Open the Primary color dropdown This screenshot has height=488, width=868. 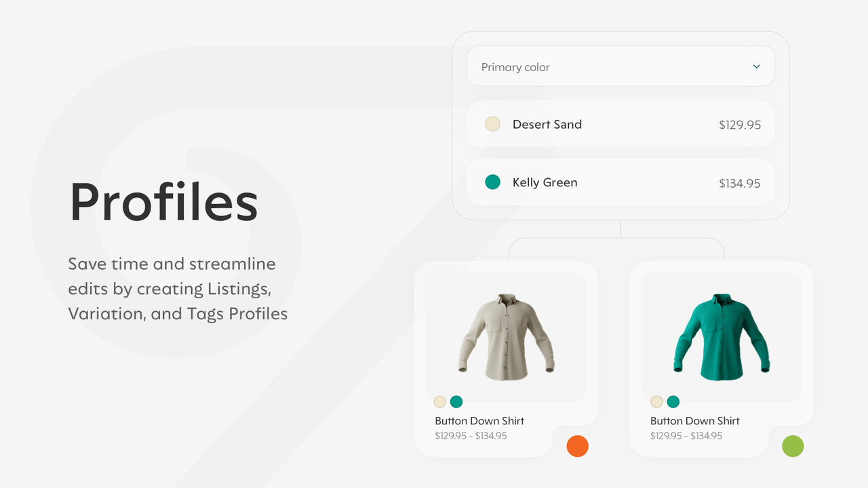click(620, 66)
